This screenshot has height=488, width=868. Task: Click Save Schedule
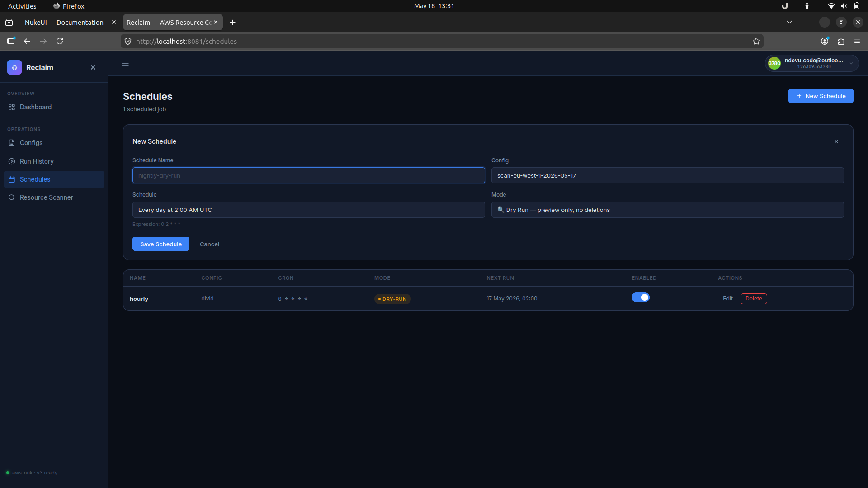tap(161, 244)
